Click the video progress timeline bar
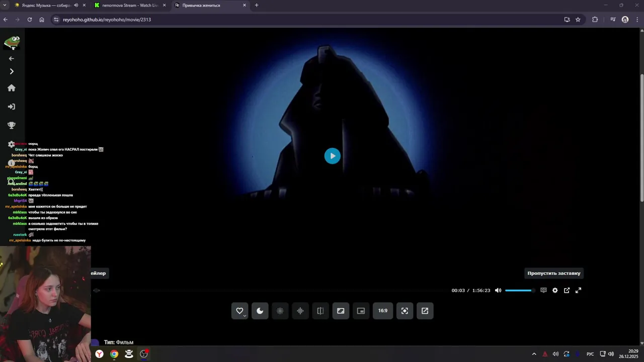This screenshot has height=362, width=644. [x=269, y=290]
